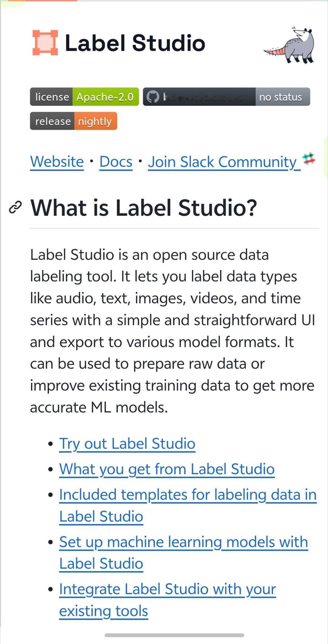Open the Docs link
The width and height of the screenshot is (328, 644).
[x=116, y=162]
